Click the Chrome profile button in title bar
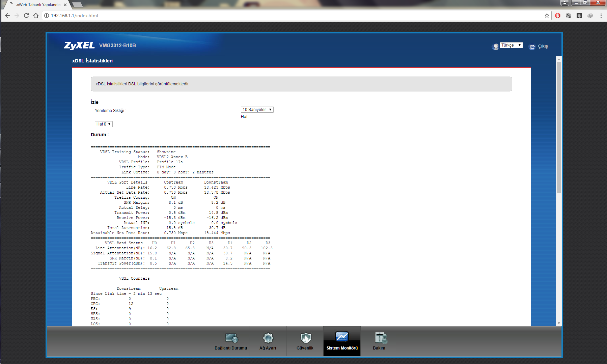607x364 pixels. (565, 3)
